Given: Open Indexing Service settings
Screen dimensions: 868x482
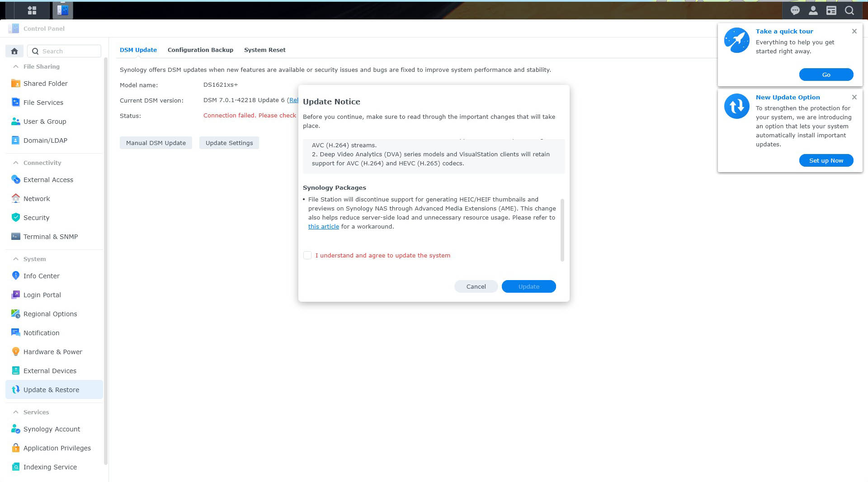Looking at the screenshot, I should click(54, 467).
